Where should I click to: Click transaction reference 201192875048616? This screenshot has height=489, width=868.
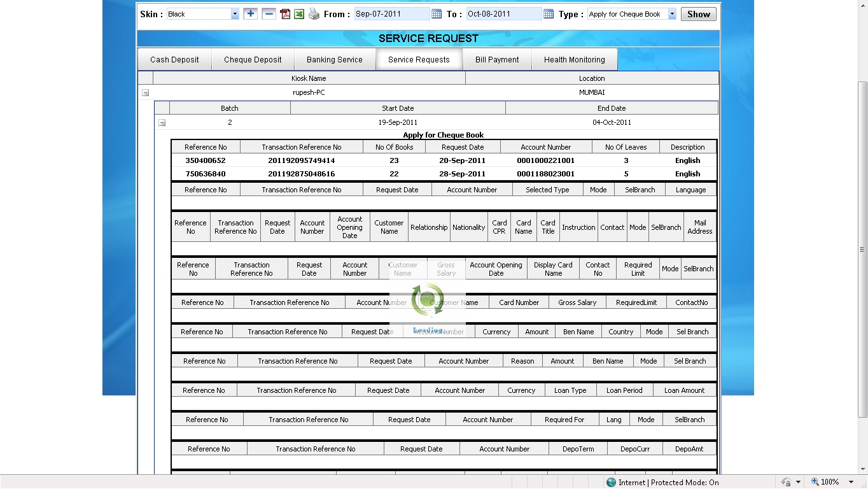(x=302, y=174)
